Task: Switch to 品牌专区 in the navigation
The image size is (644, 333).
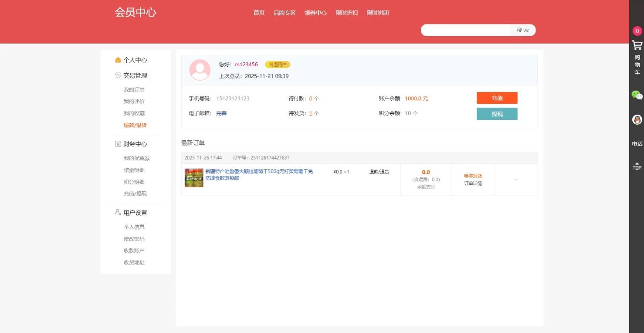Action: click(x=284, y=13)
